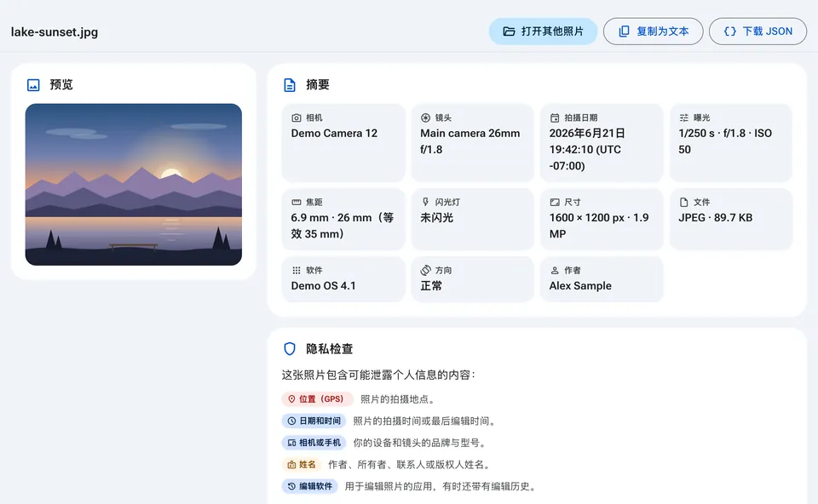The image size is (818, 504).
Task: Click the 复制为文本 button
Action: click(654, 31)
